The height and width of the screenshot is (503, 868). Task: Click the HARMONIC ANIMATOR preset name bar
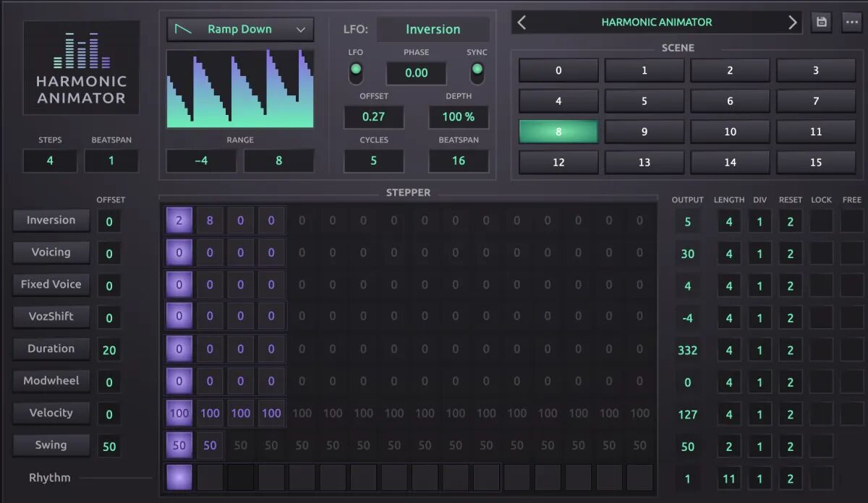pyautogui.click(x=657, y=22)
